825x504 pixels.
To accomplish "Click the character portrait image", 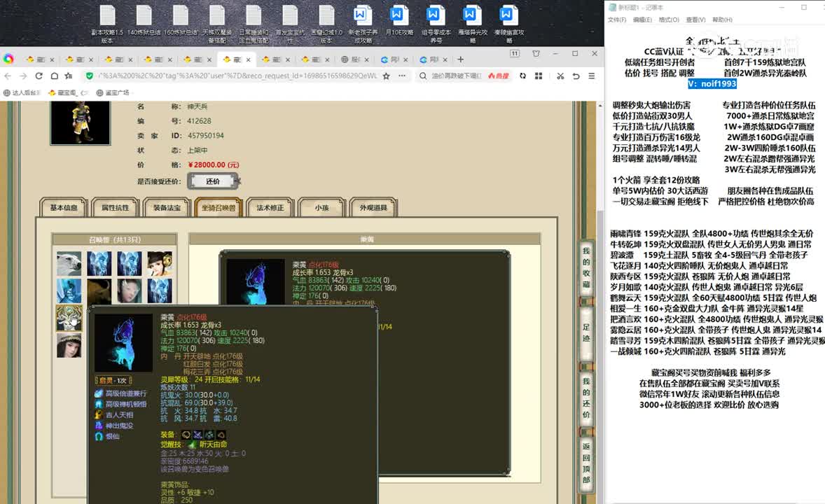I will [x=80, y=122].
